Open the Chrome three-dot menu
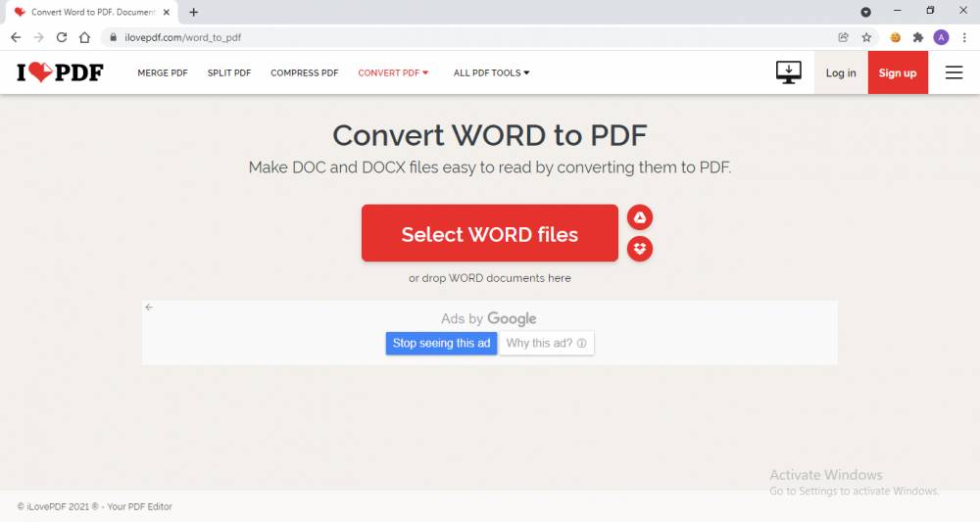Viewport: 980px width, 522px height. [964, 37]
